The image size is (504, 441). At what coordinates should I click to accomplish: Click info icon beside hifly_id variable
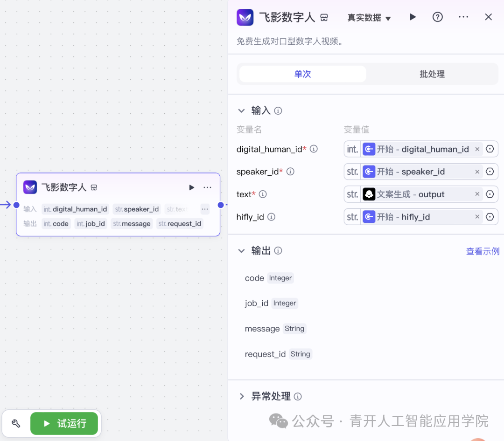pyautogui.click(x=271, y=217)
